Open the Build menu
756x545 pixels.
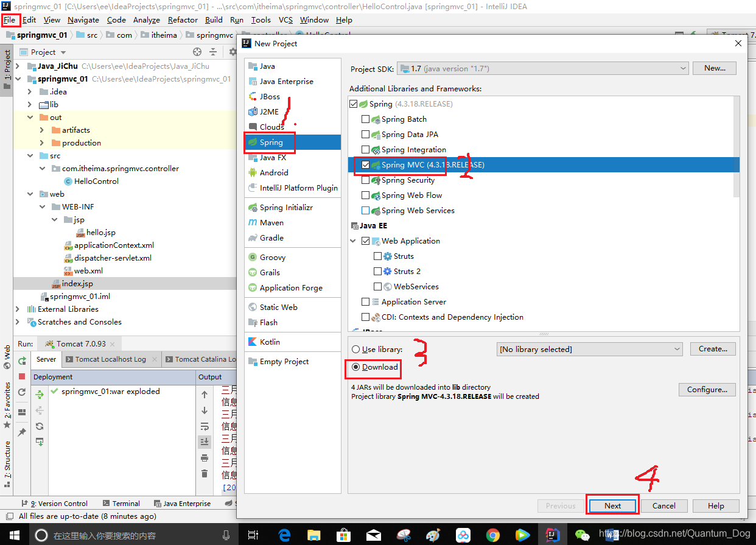tap(214, 19)
